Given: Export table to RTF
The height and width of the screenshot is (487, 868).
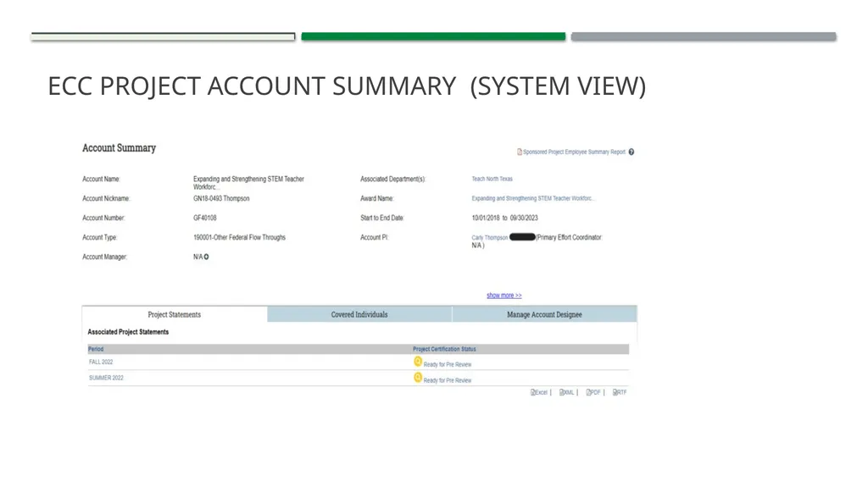Looking at the screenshot, I should (x=620, y=392).
